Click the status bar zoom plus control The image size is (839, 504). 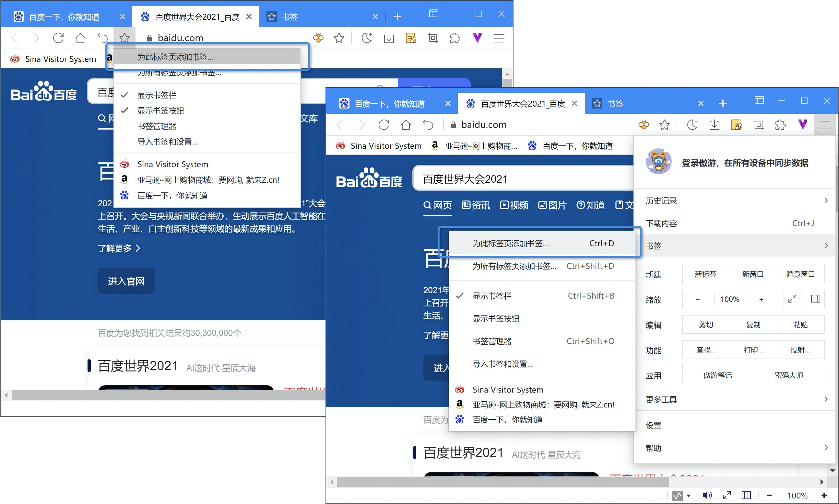pos(824,495)
